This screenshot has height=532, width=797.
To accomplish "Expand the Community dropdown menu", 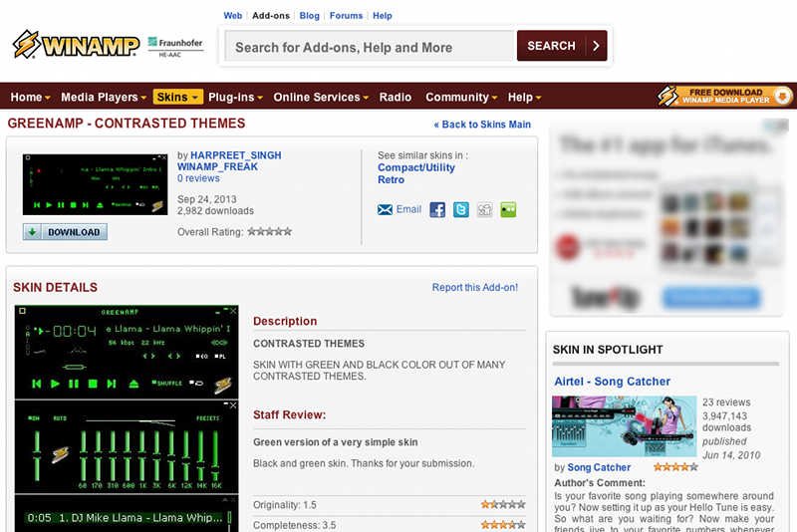I will (461, 98).
